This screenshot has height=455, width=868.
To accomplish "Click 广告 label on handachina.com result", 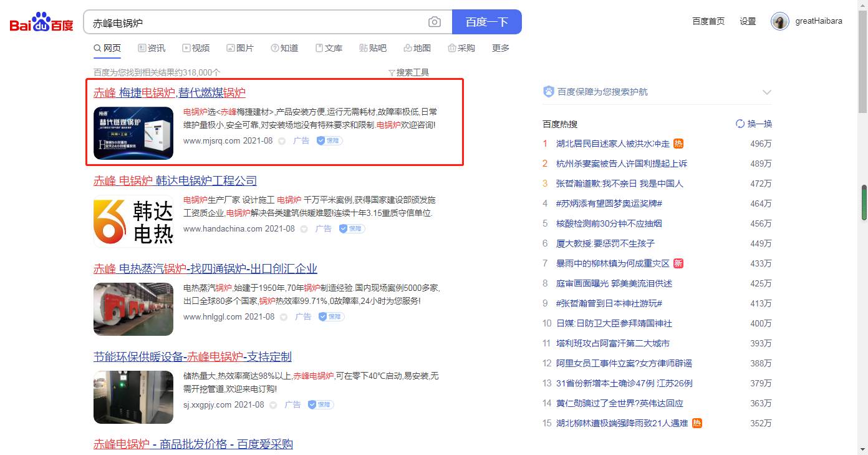I will 324,229.
